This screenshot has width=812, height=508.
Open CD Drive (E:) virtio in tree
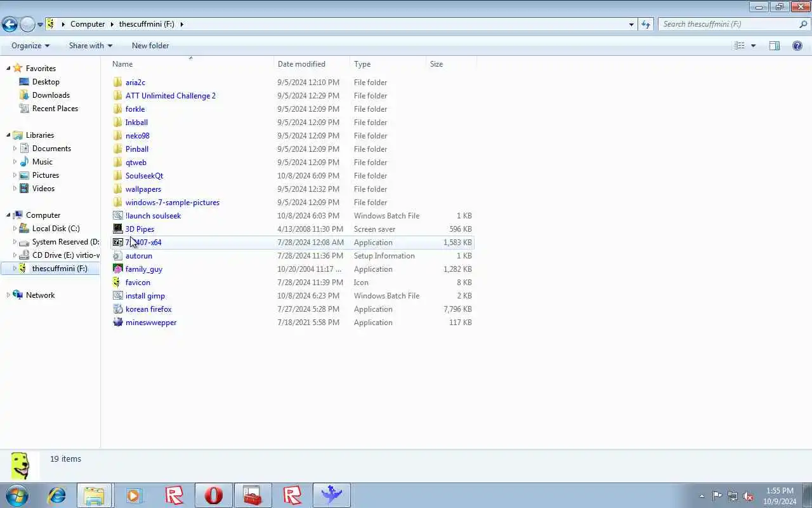65,255
